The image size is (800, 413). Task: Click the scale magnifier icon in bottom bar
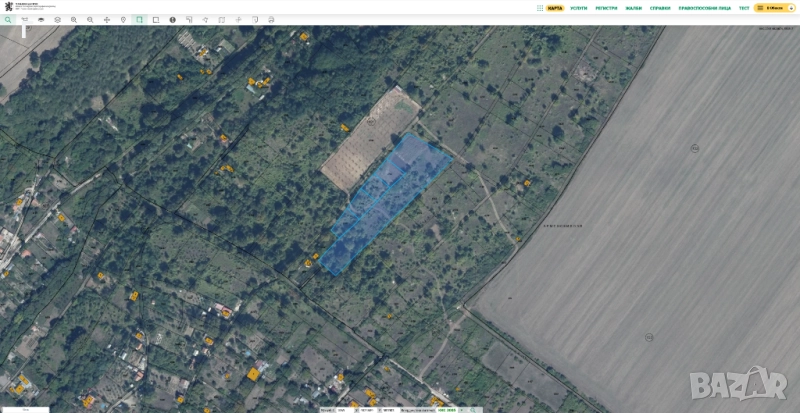point(472,410)
